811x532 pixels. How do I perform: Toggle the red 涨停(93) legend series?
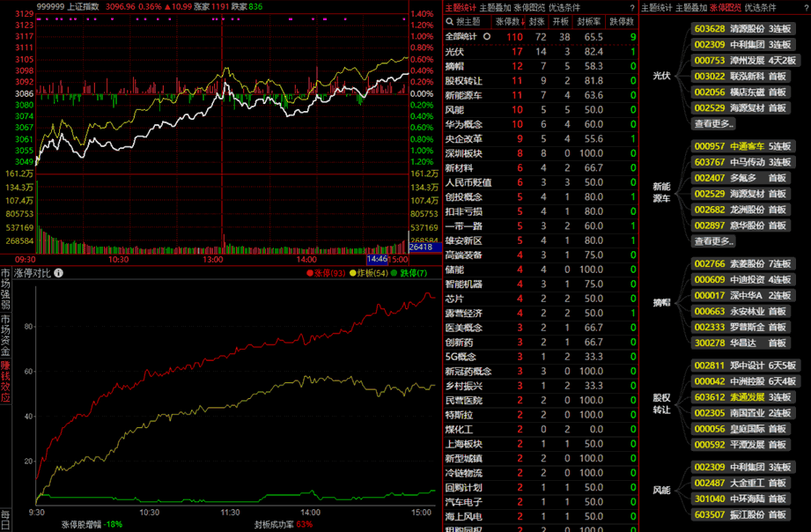coord(326,273)
